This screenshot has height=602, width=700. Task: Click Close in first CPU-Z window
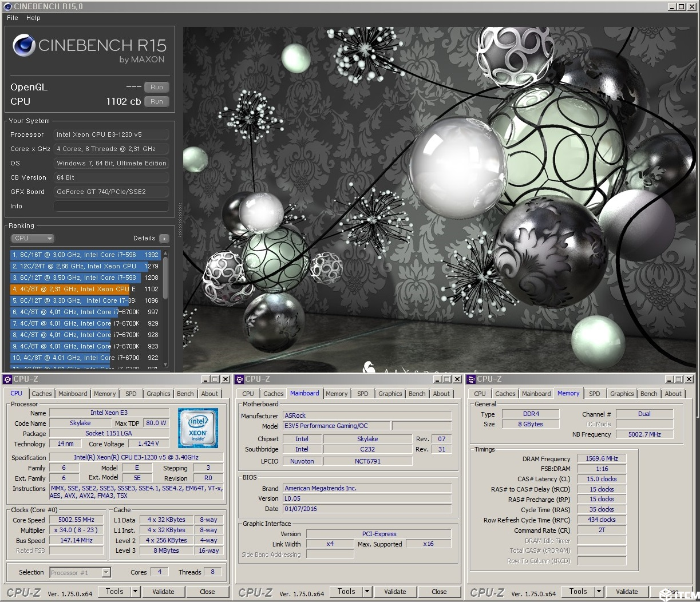click(207, 592)
